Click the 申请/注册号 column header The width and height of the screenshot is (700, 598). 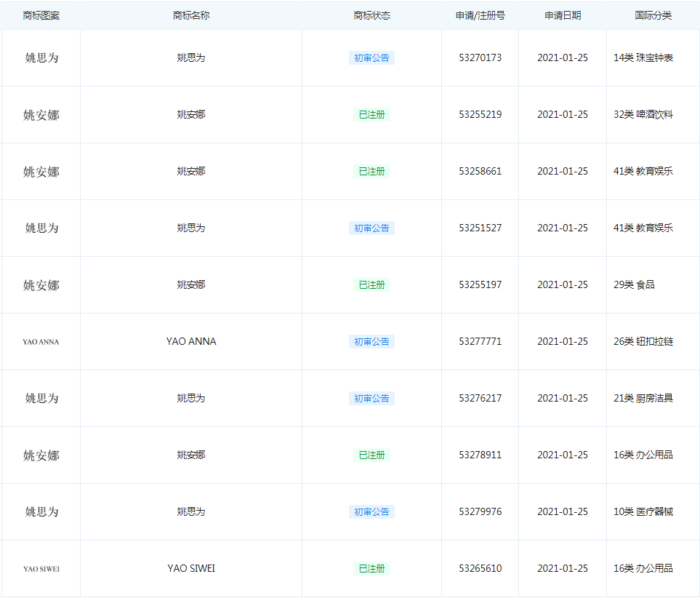480,16
